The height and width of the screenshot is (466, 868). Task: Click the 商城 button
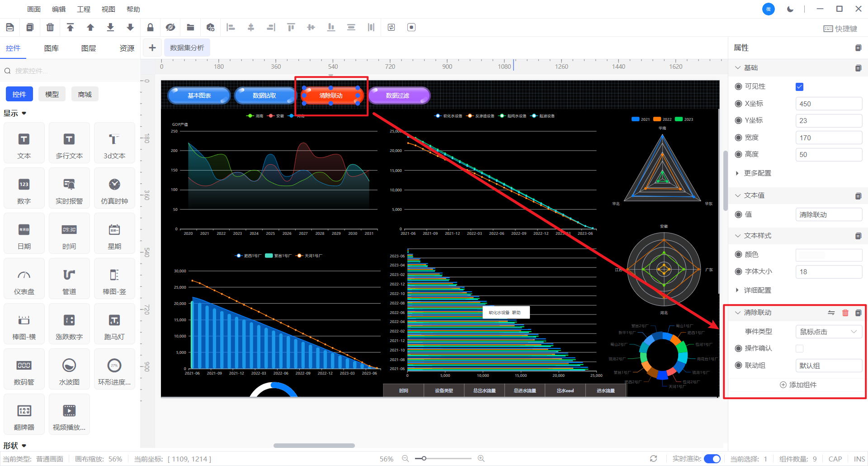[85, 94]
